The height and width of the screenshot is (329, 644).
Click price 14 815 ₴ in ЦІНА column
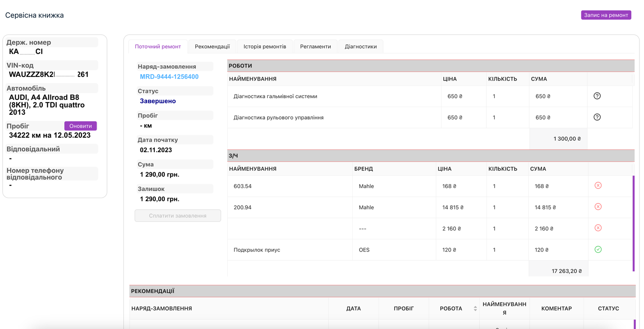pyautogui.click(x=453, y=207)
